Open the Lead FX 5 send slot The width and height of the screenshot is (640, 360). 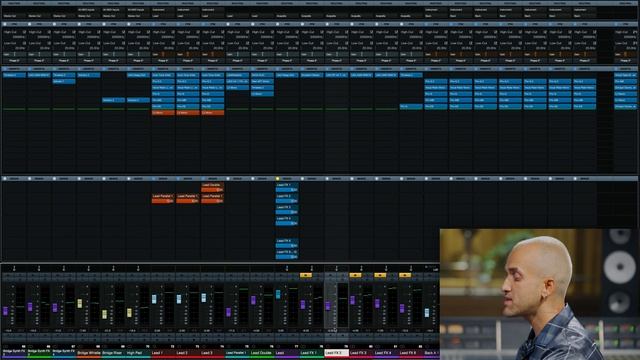click(287, 243)
